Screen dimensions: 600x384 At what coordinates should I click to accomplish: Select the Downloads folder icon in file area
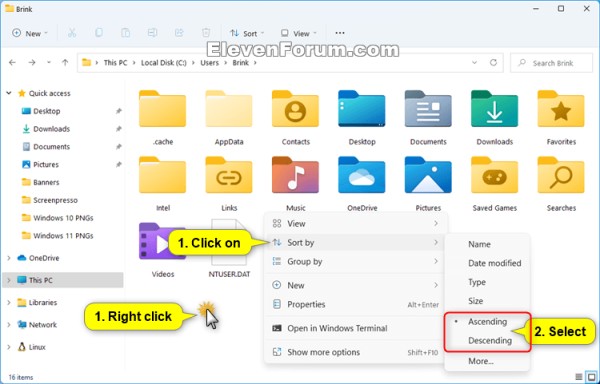tap(494, 118)
